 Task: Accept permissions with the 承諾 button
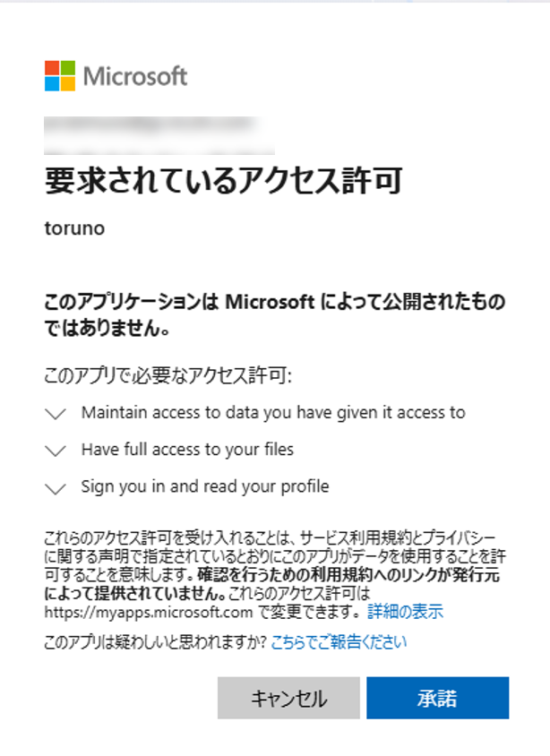click(x=437, y=698)
